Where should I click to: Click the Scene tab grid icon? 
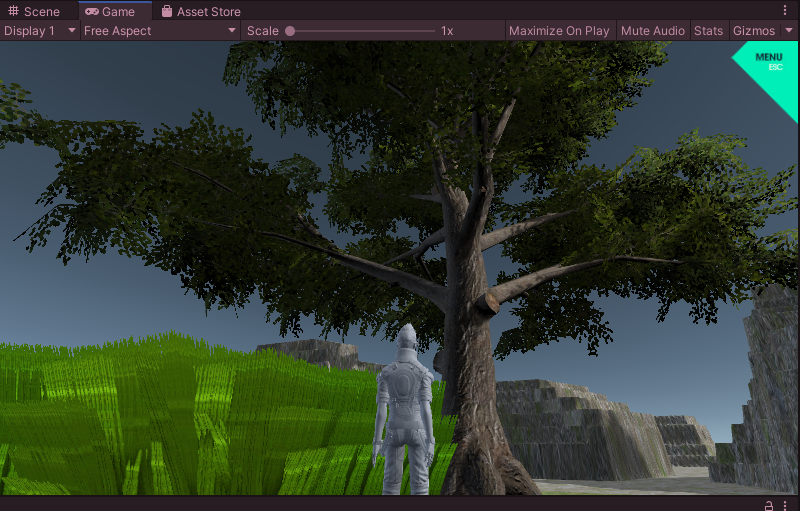click(x=14, y=11)
